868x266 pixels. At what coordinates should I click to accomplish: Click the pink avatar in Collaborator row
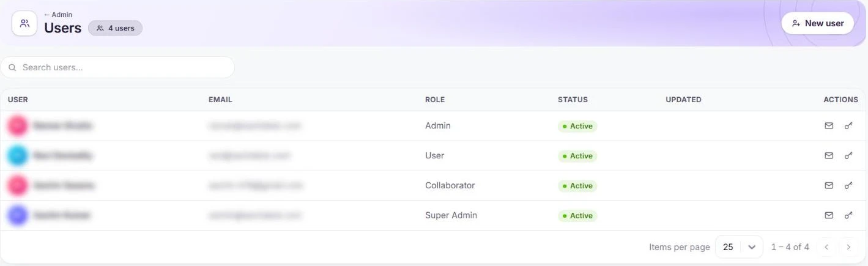[18, 185]
